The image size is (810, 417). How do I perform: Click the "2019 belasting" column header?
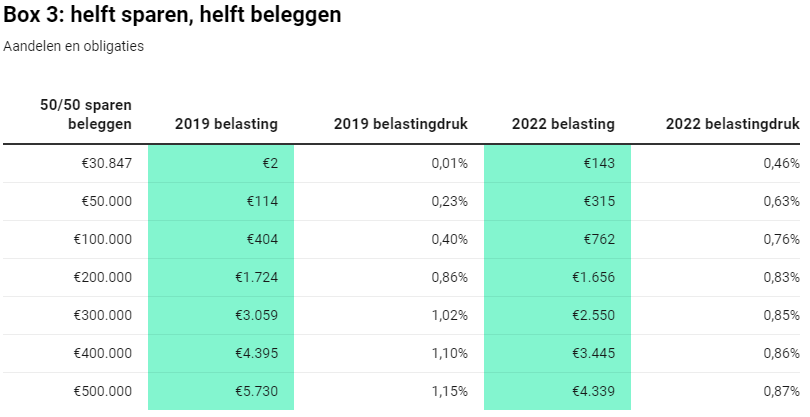(x=226, y=124)
